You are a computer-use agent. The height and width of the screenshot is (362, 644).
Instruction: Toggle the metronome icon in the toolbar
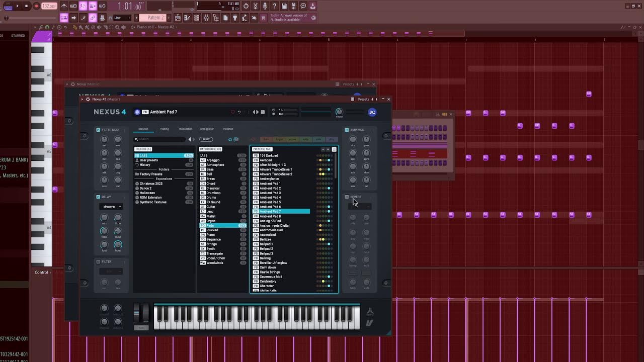point(64,6)
